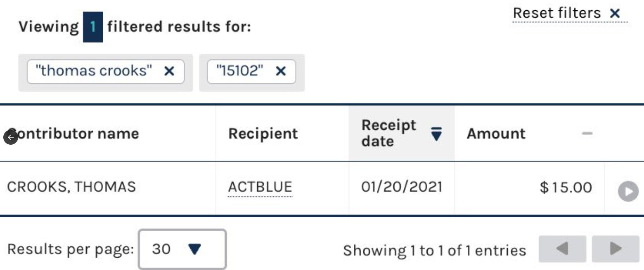Viewport: 644px width, 270px height.
Task: Open the ACTBLUE recipient link
Action: [260, 187]
